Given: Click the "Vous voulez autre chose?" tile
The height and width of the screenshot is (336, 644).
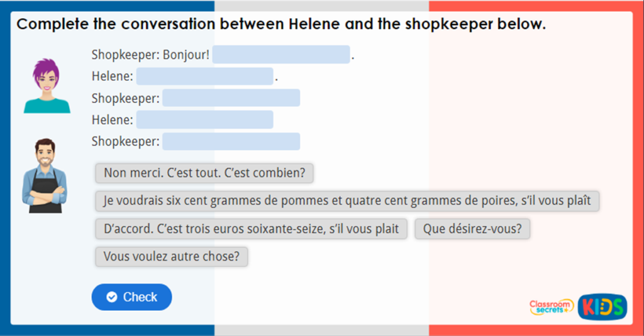Looking at the screenshot, I should (x=172, y=256).
